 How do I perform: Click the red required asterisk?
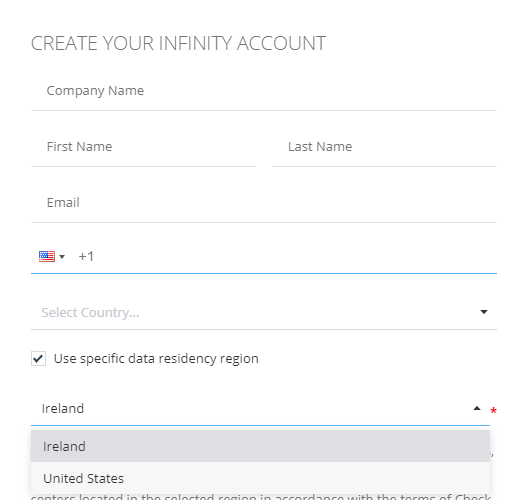(493, 411)
